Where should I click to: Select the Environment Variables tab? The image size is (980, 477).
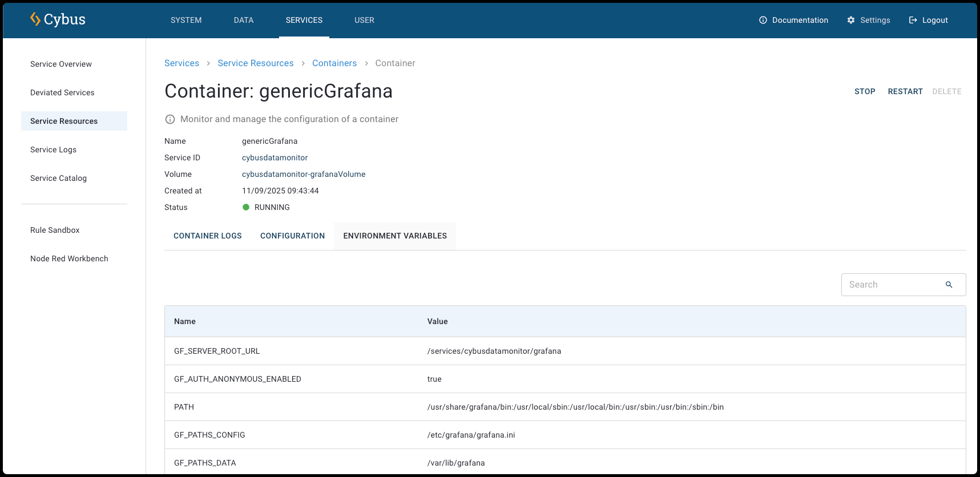tap(395, 236)
